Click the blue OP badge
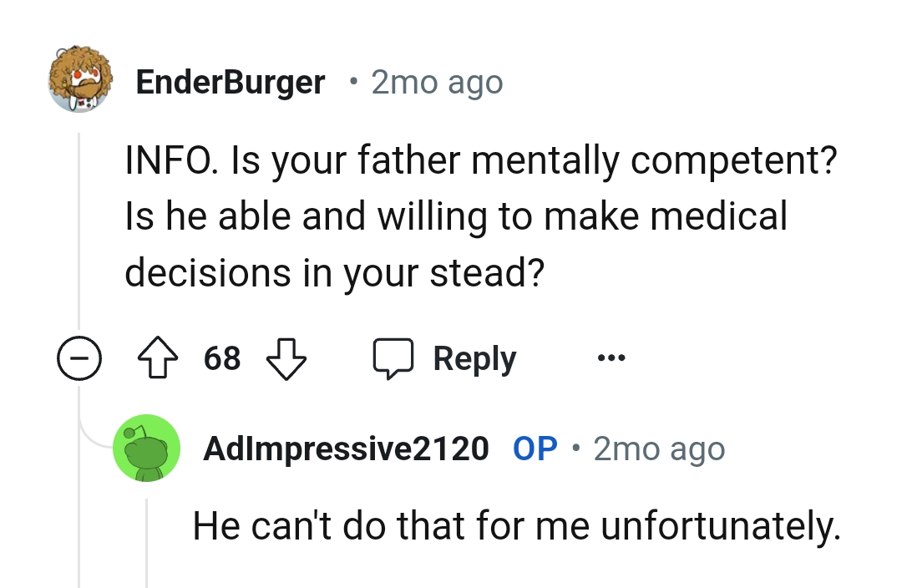This screenshot has width=902, height=588. click(538, 449)
